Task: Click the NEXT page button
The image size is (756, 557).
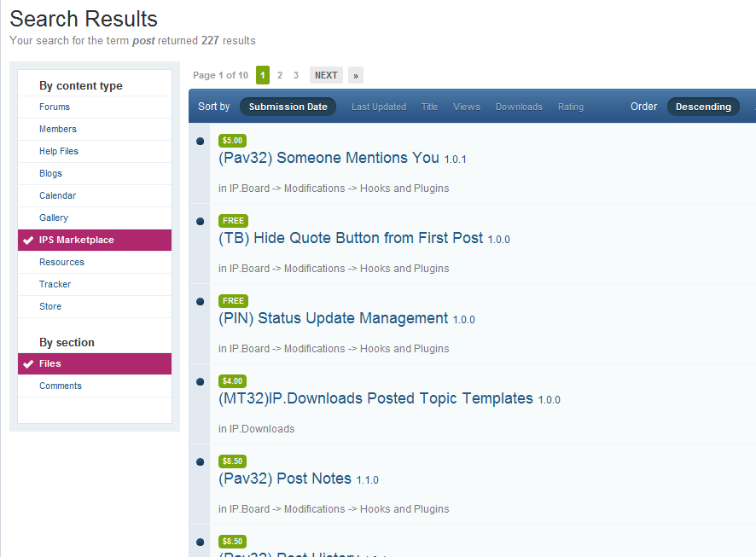Action: (x=326, y=75)
